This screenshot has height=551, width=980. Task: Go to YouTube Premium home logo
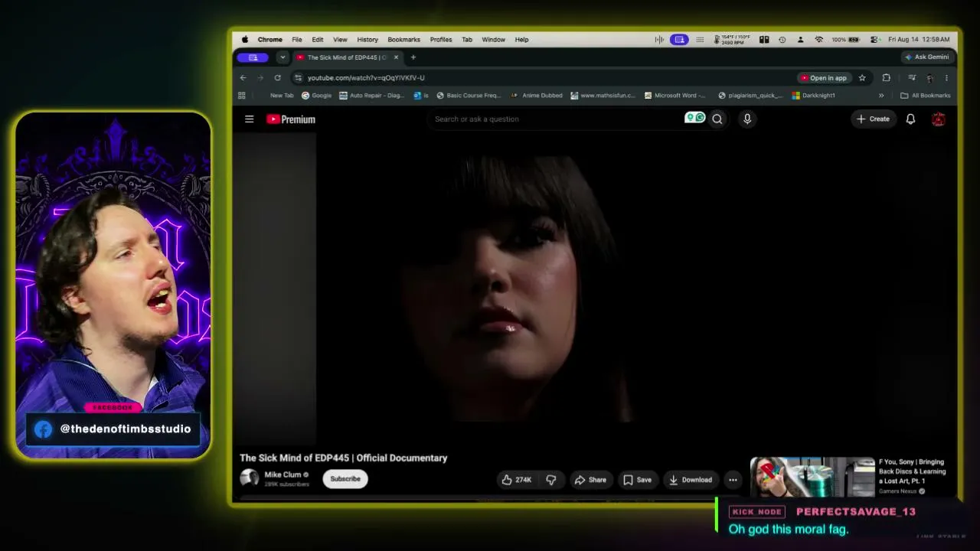click(291, 119)
